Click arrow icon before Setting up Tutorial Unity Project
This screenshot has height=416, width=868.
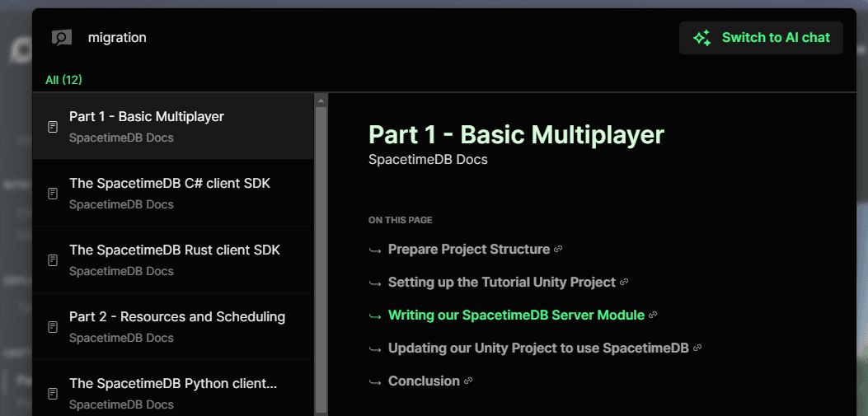(x=375, y=283)
